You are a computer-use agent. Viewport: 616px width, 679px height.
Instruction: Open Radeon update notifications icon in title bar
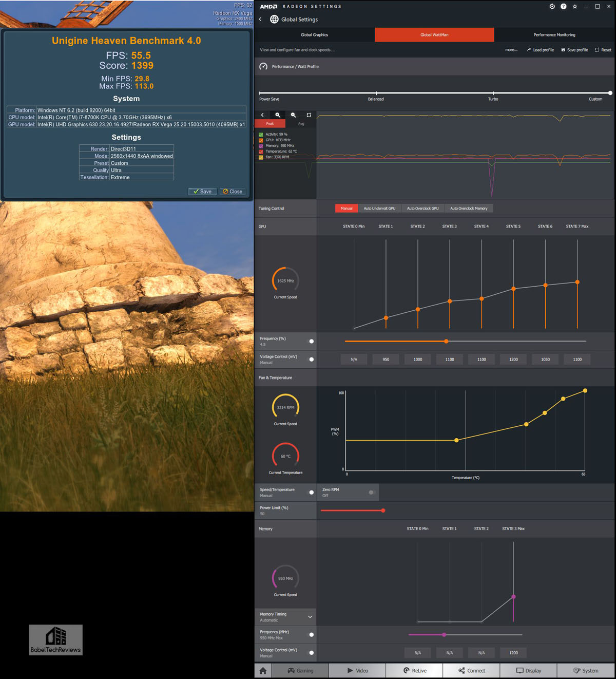pos(552,7)
